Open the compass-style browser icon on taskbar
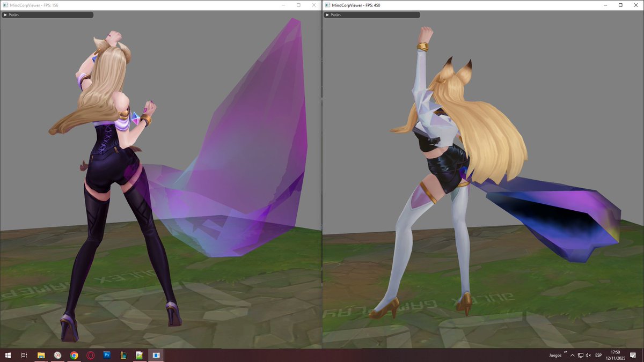 (x=56, y=355)
